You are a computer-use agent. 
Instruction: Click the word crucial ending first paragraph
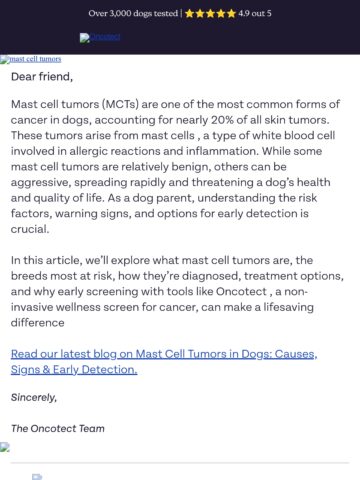click(x=30, y=229)
